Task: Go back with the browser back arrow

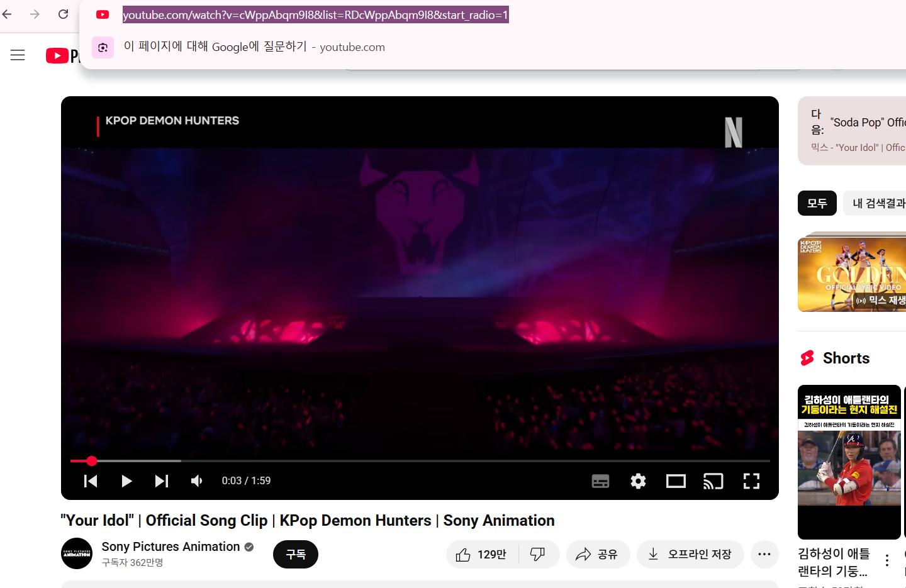Action: [7, 14]
